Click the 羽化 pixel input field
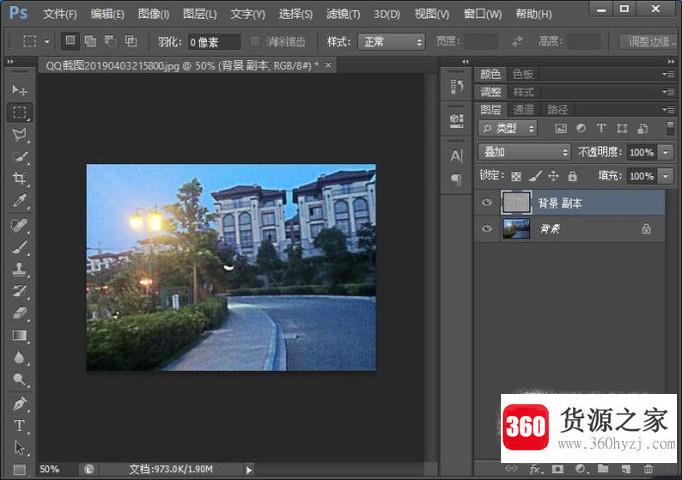Viewport: 682px width, 480px height. 214,42
